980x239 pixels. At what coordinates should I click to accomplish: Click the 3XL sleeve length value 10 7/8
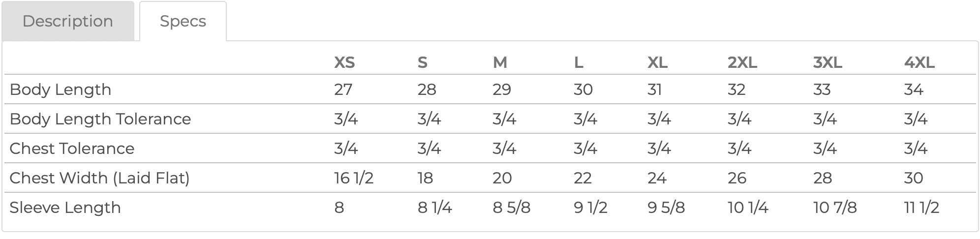(x=835, y=208)
